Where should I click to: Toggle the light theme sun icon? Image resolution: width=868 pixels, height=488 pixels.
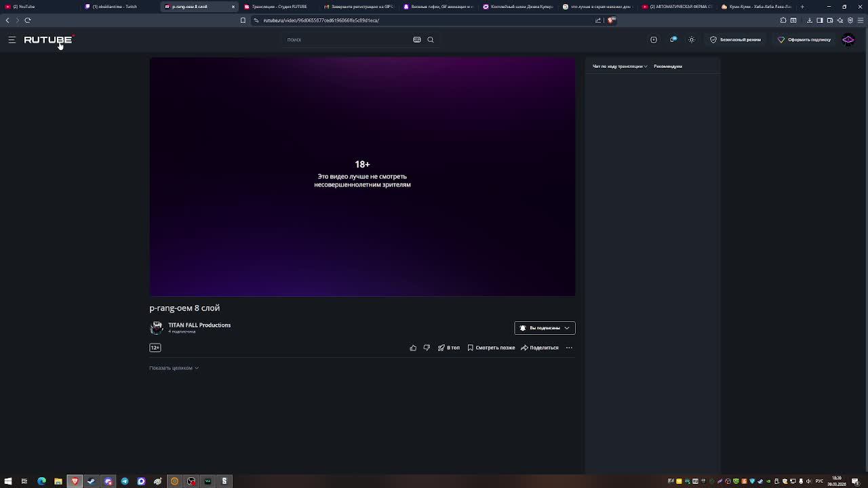[692, 39]
